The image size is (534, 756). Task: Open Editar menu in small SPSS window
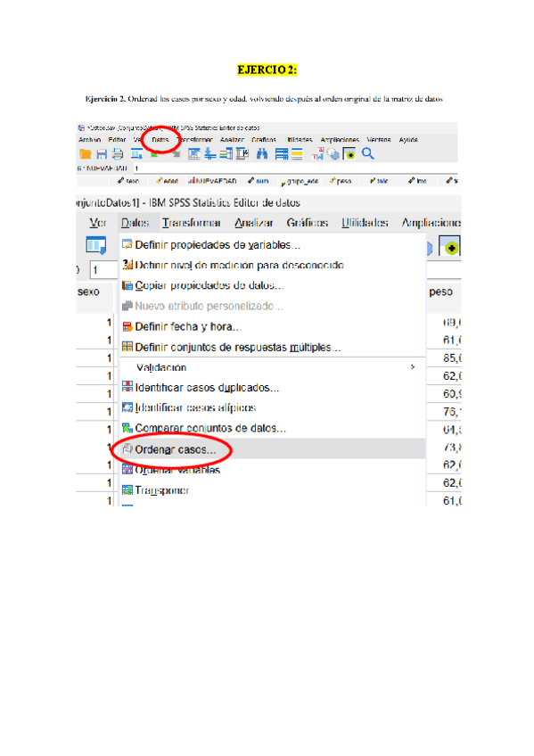117,140
